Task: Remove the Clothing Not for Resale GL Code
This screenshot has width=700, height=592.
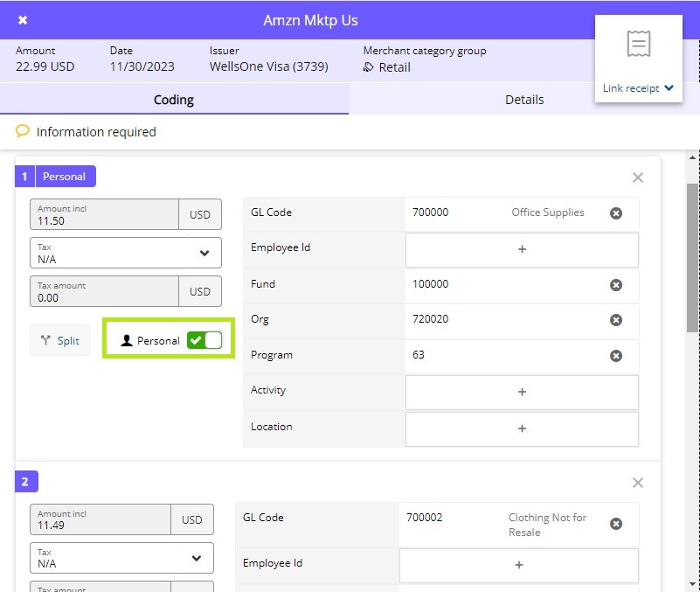Action: (616, 524)
